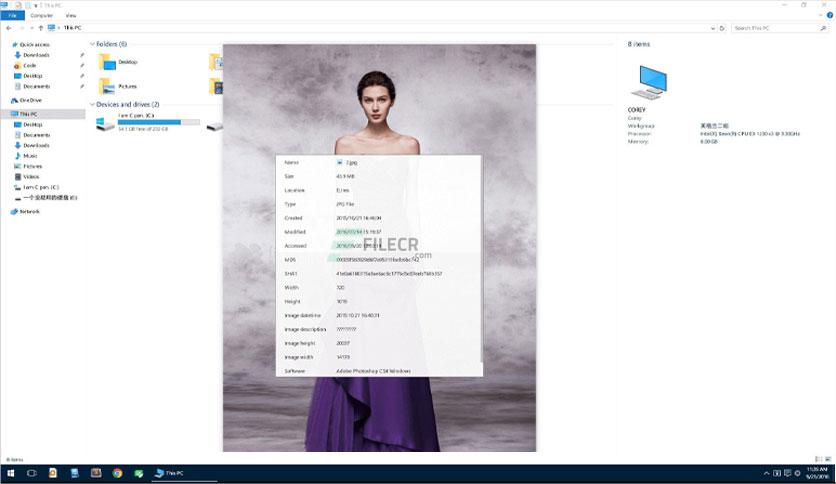The image size is (836, 484).
Task: Click the COREY computer icon in details pane
Action: coord(649,82)
